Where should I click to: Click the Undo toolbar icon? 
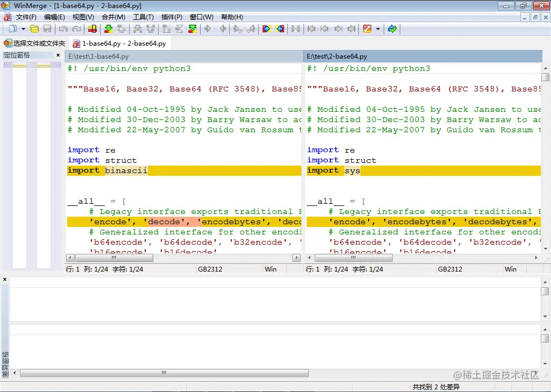(63, 29)
